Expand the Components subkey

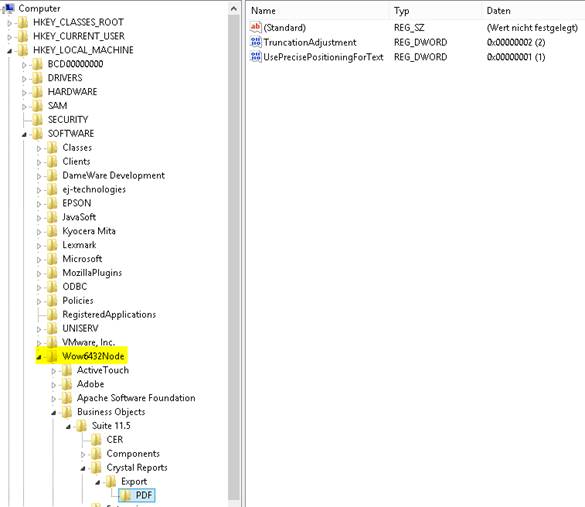[83, 454]
